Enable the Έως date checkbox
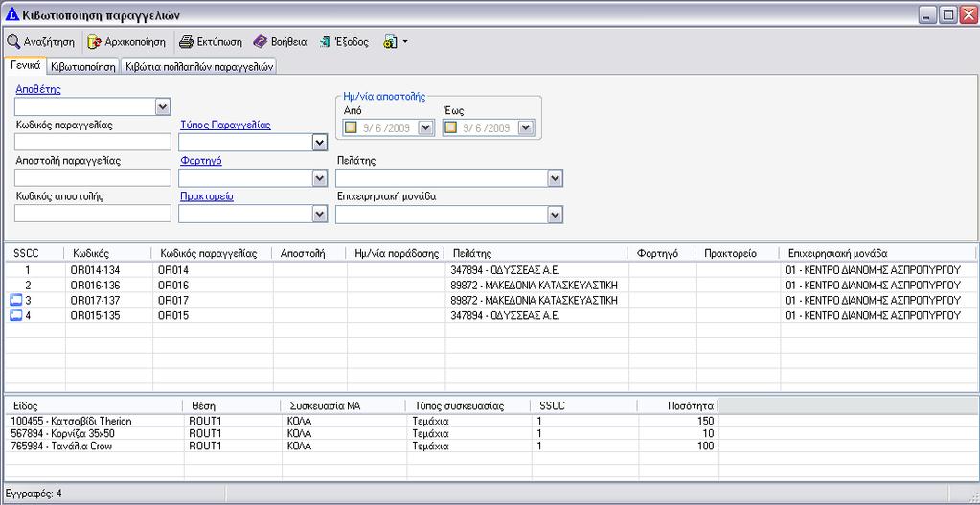The image size is (980, 505). pos(450,128)
